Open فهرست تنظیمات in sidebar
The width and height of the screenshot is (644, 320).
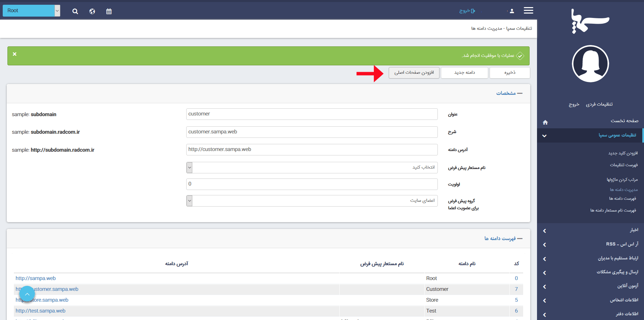(623, 165)
